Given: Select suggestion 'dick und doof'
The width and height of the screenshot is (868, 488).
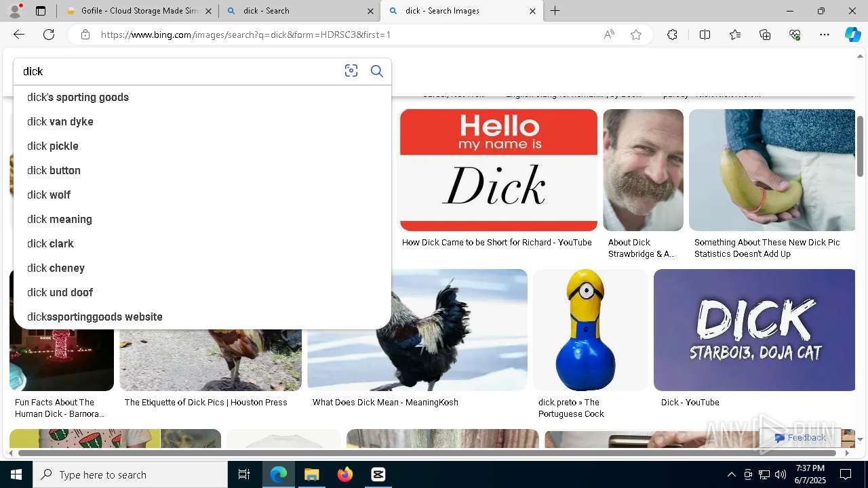Looking at the screenshot, I should 202,292.
